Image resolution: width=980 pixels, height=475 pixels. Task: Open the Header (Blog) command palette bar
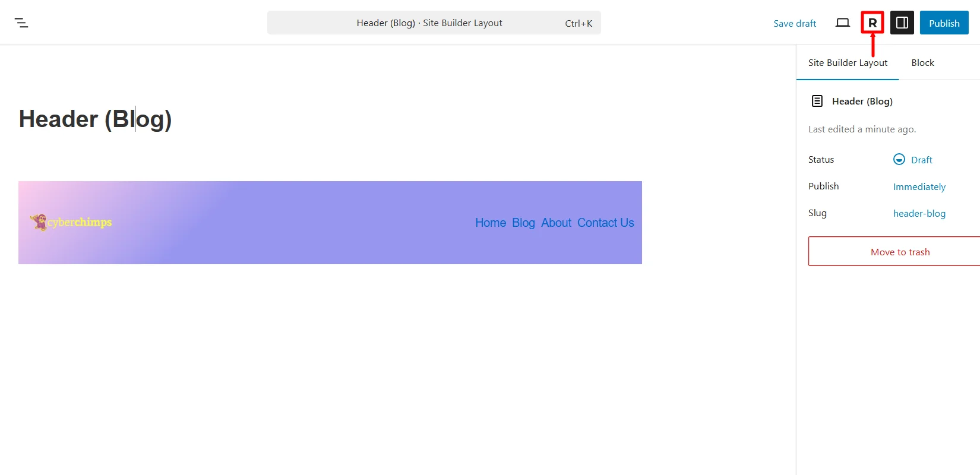pos(434,23)
